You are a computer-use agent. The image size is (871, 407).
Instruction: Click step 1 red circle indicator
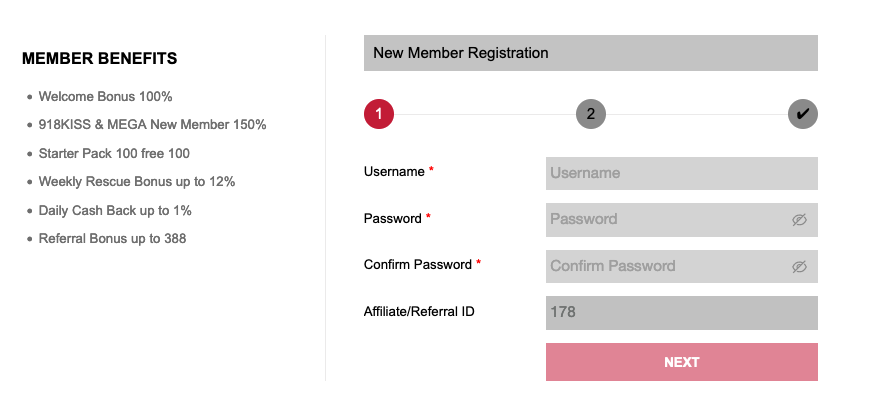[x=379, y=114]
